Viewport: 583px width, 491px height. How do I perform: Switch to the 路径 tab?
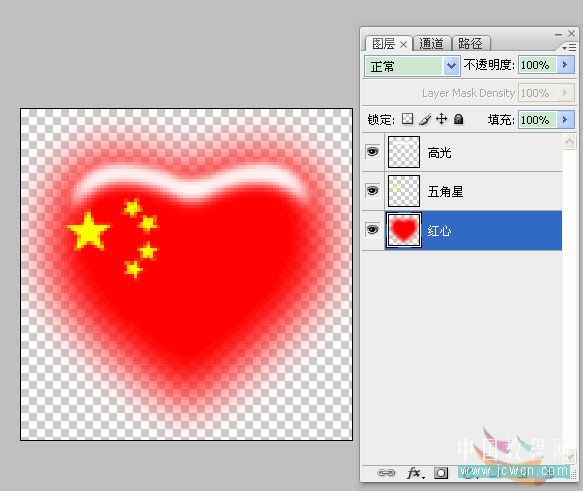coord(470,44)
